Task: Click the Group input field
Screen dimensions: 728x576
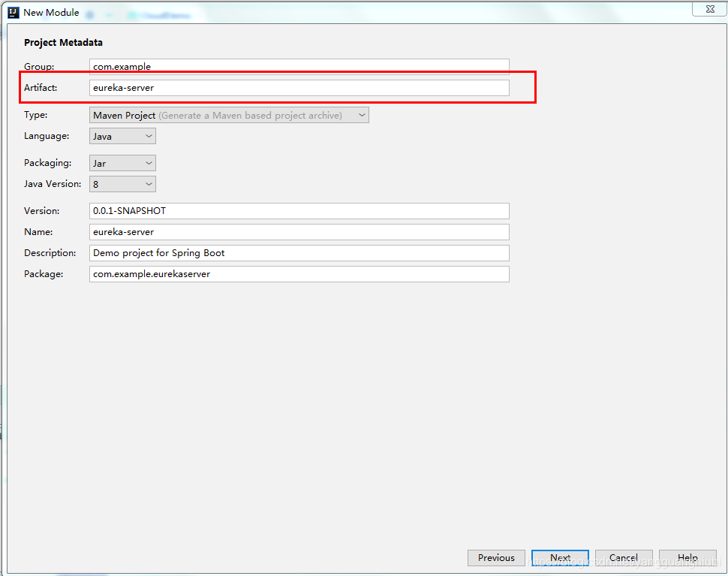Action: 299,66
